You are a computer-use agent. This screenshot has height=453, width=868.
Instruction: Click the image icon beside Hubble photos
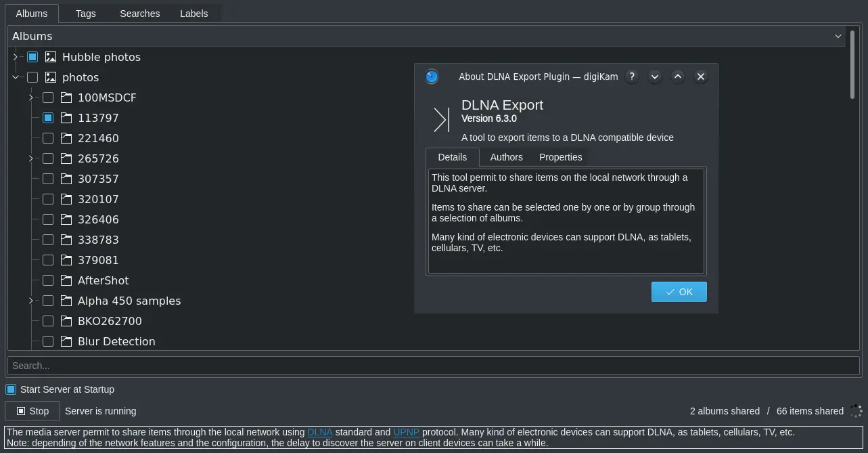(x=51, y=57)
